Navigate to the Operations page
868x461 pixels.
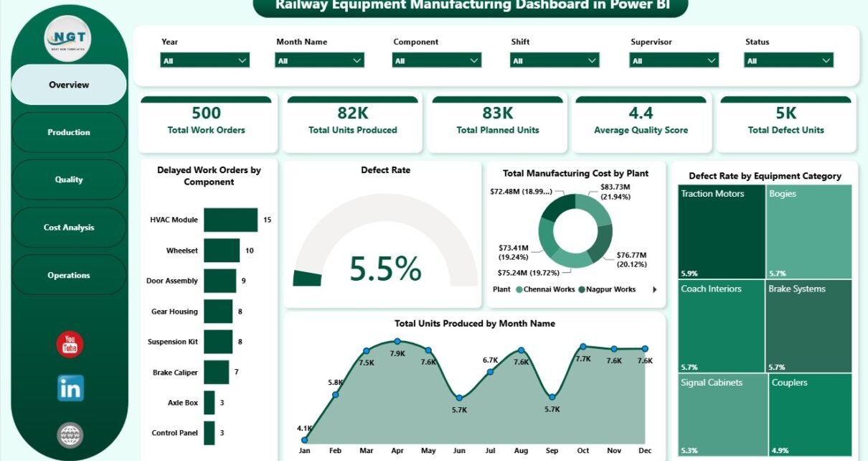(69, 275)
